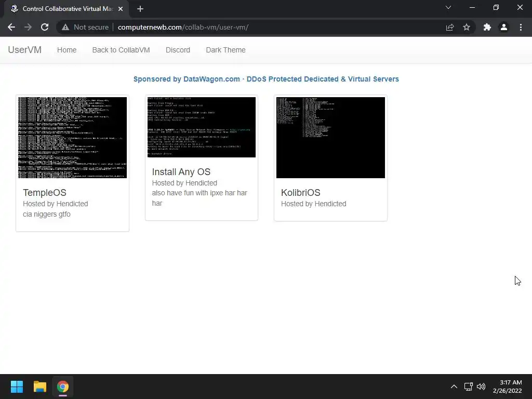Open the Sponsored by DataWagon.com link
Image resolution: width=532 pixels, height=399 pixels.
[x=266, y=79]
